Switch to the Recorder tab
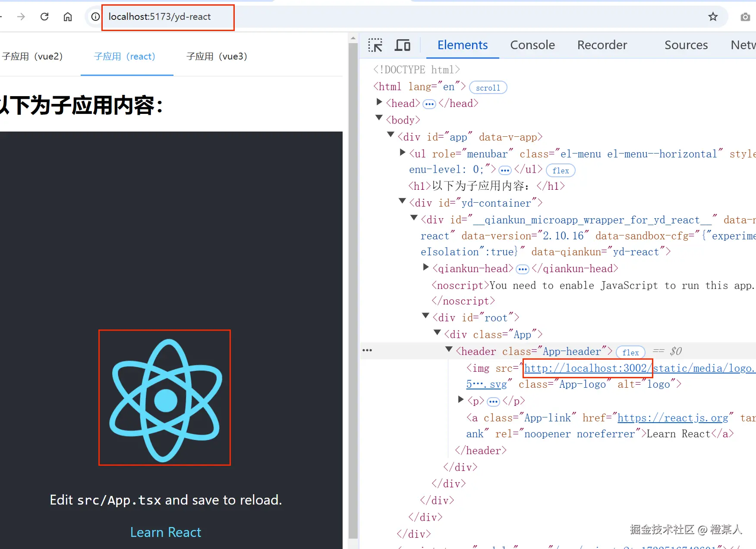This screenshot has height=549, width=756. point(602,45)
